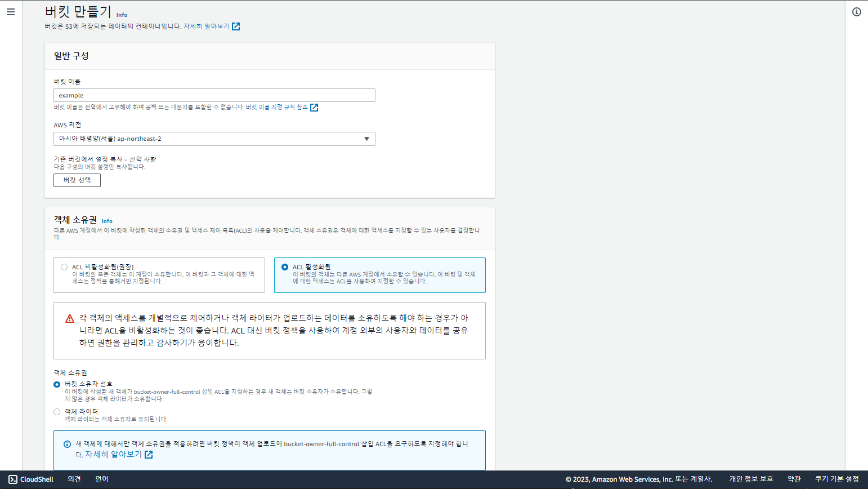The image size is (868, 489).
Task: Choose the 버킷 소유자 선호 radio button
Action: pyautogui.click(x=57, y=384)
